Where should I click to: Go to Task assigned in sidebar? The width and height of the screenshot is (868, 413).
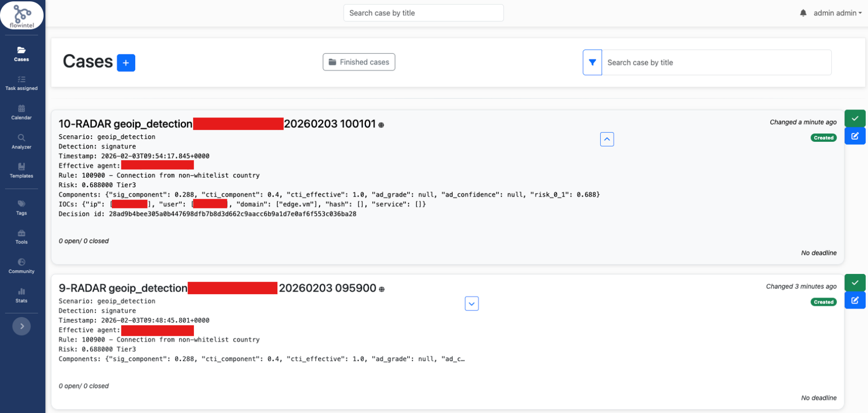click(22, 83)
